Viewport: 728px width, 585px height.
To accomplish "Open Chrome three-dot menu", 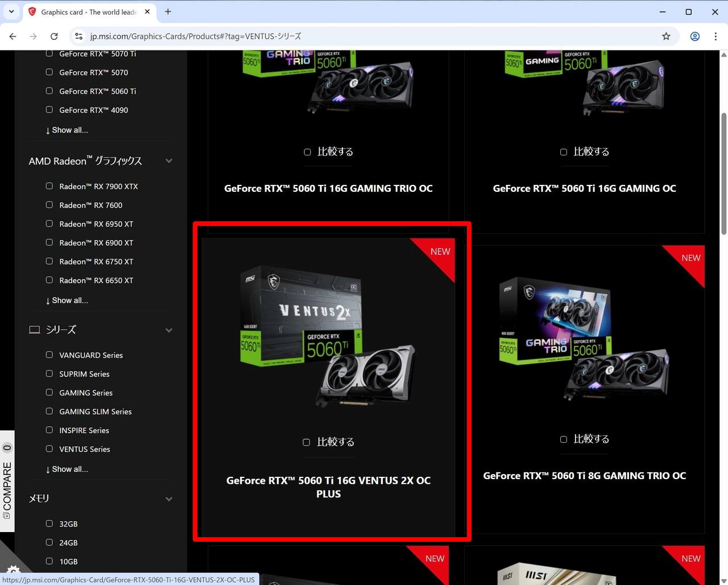I will coord(715,36).
